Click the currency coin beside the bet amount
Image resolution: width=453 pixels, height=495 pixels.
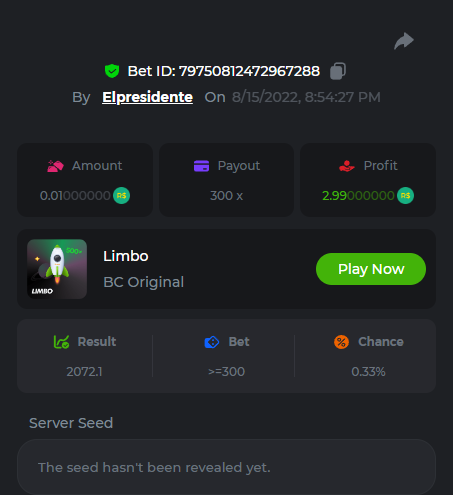point(122,196)
